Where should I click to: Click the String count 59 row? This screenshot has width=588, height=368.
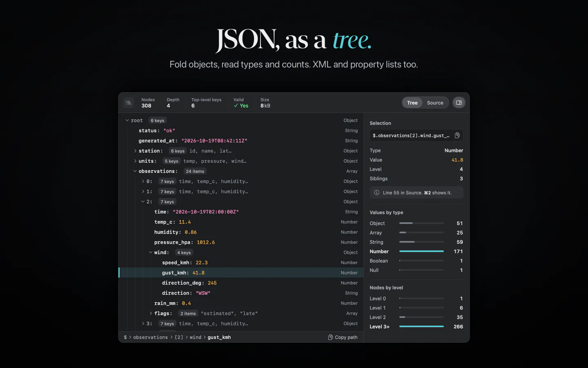(x=416, y=242)
